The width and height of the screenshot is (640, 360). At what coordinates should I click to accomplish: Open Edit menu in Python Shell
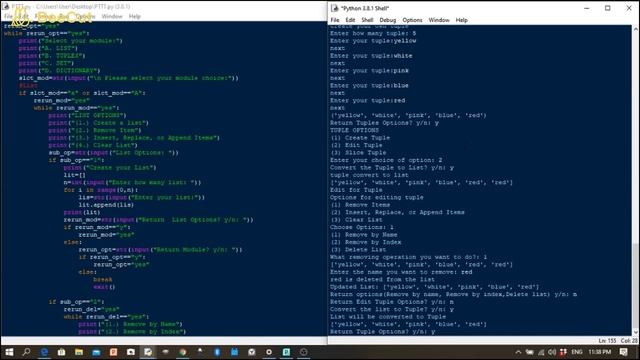350,20
